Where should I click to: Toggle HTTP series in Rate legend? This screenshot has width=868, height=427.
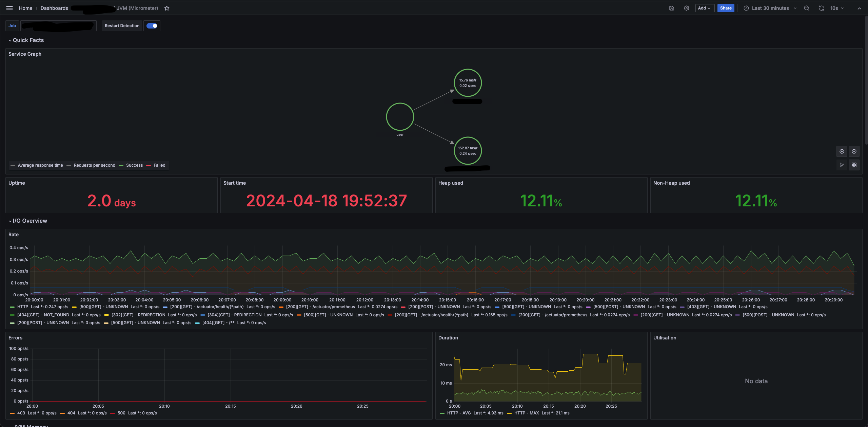[23, 307]
